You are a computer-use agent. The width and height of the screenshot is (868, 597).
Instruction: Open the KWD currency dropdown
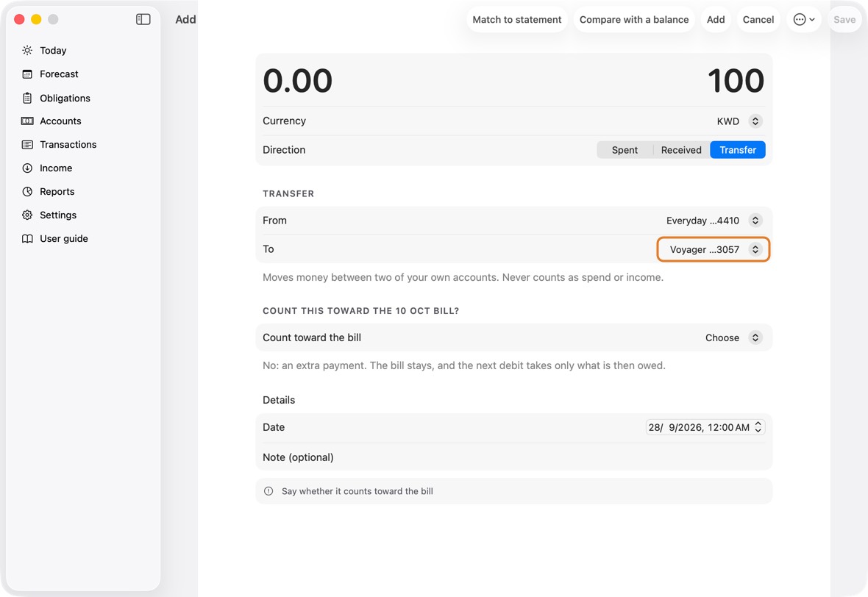tap(739, 121)
